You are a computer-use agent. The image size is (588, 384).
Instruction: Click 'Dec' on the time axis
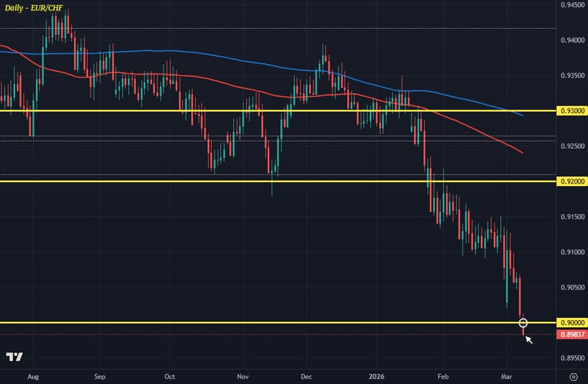[x=306, y=377]
